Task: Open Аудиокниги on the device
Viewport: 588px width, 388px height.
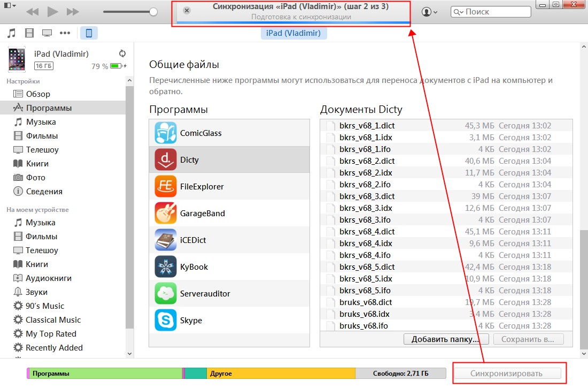Action: [x=64, y=278]
